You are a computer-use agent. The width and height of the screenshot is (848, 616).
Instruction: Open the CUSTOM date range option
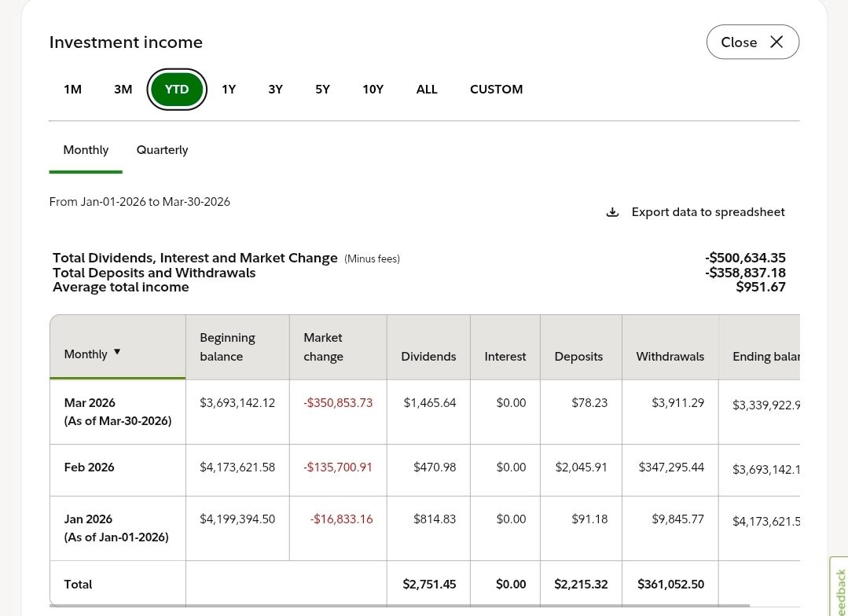click(x=496, y=90)
